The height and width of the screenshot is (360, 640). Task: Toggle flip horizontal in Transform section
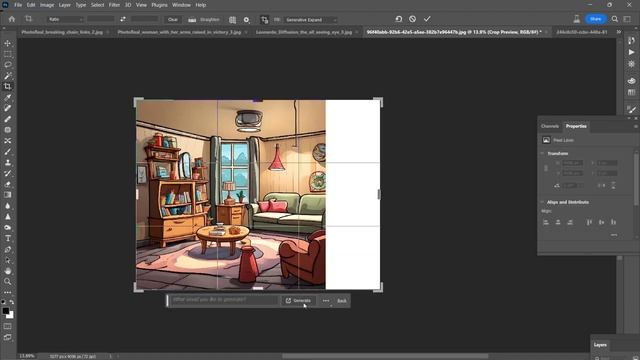click(x=601, y=185)
